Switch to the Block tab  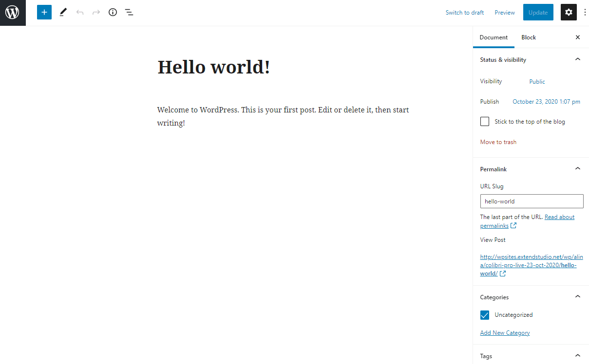[528, 37]
